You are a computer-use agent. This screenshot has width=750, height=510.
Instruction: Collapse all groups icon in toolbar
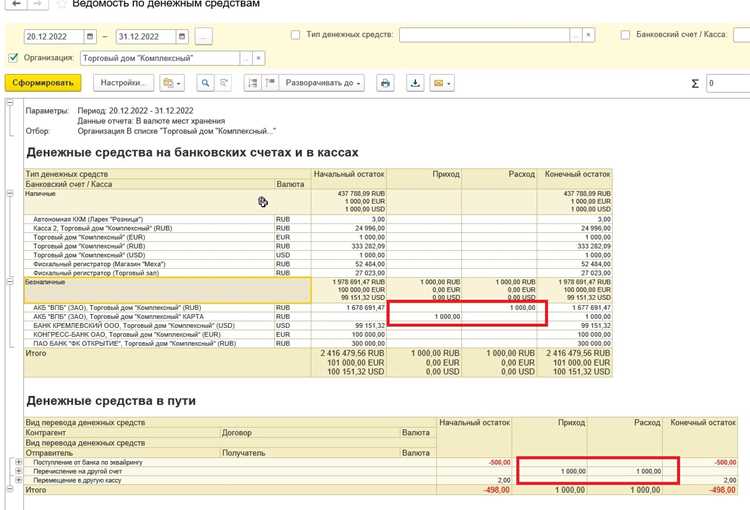coord(253,83)
